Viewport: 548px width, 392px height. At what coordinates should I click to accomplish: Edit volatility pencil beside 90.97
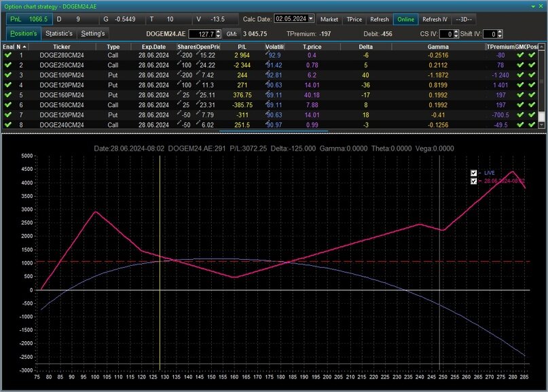pos(268,123)
